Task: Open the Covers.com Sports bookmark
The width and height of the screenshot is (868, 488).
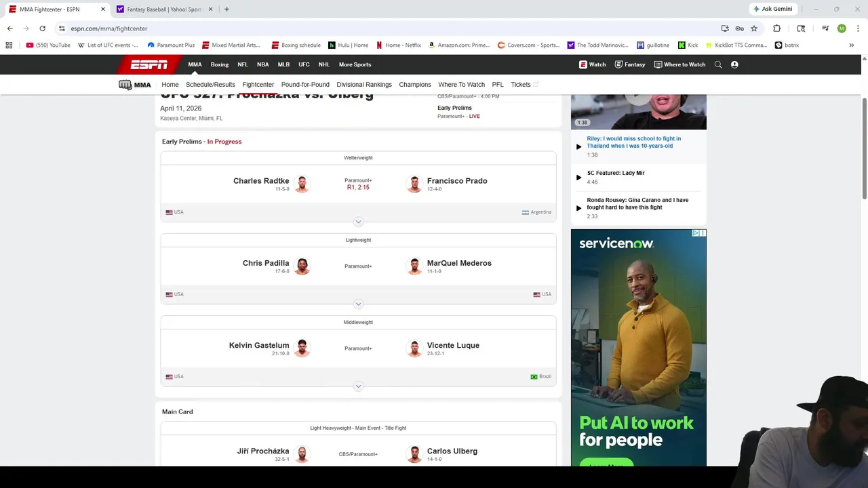Action: [529, 45]
